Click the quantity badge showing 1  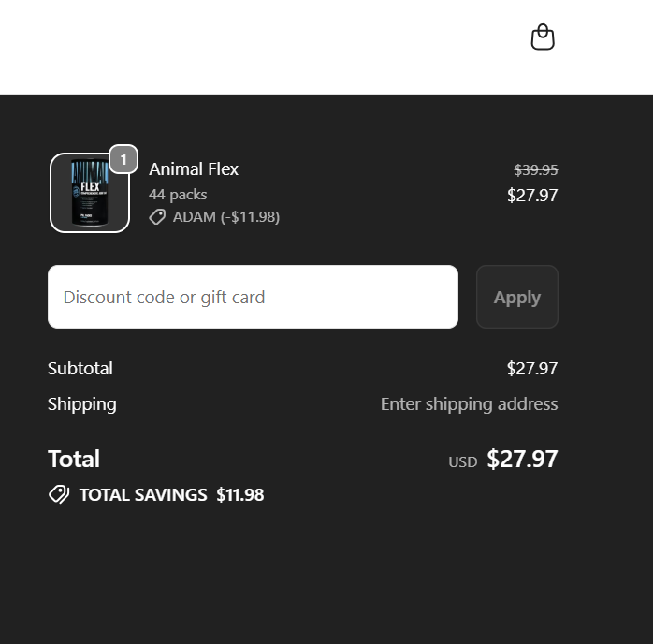point(123,160)
